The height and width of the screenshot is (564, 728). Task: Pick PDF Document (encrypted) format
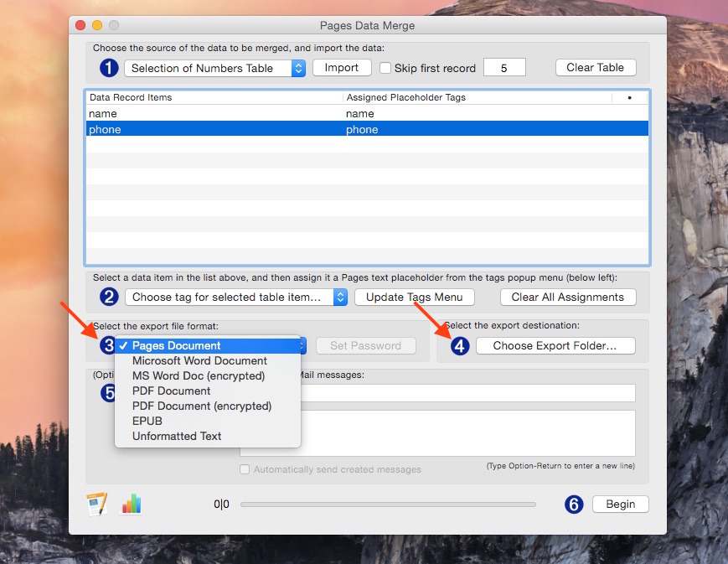pos(208,406)
